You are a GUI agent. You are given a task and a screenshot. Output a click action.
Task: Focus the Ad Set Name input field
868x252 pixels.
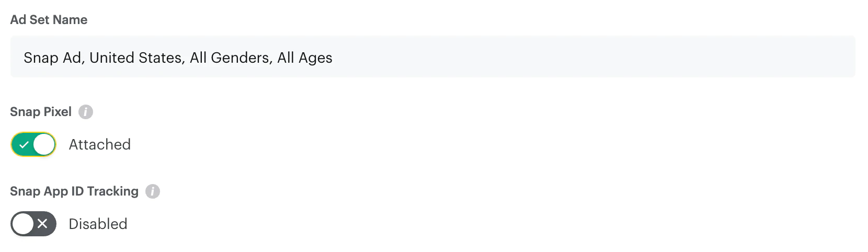[432, 57]
